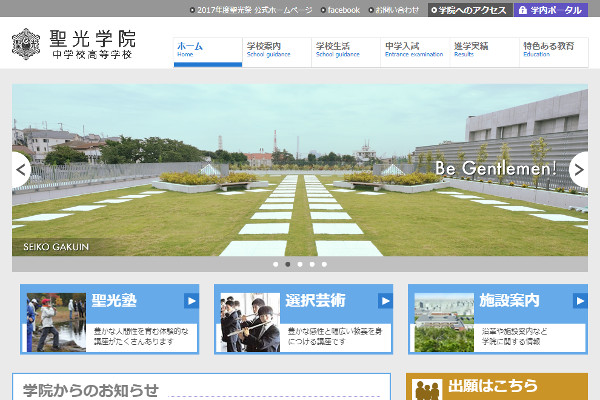
Task: Open the 学校案内 menu
Action: (277, 52)
